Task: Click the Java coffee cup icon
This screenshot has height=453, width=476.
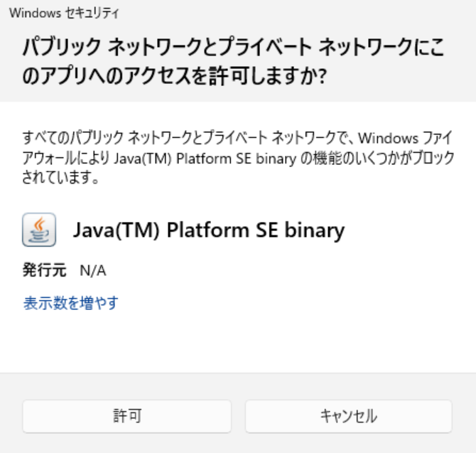Action: click(39, 230)
